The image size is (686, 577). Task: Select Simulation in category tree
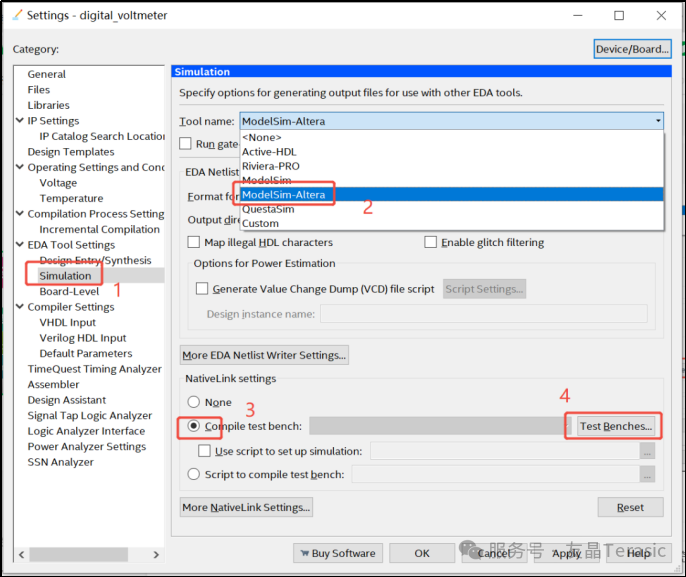[65, 276]
